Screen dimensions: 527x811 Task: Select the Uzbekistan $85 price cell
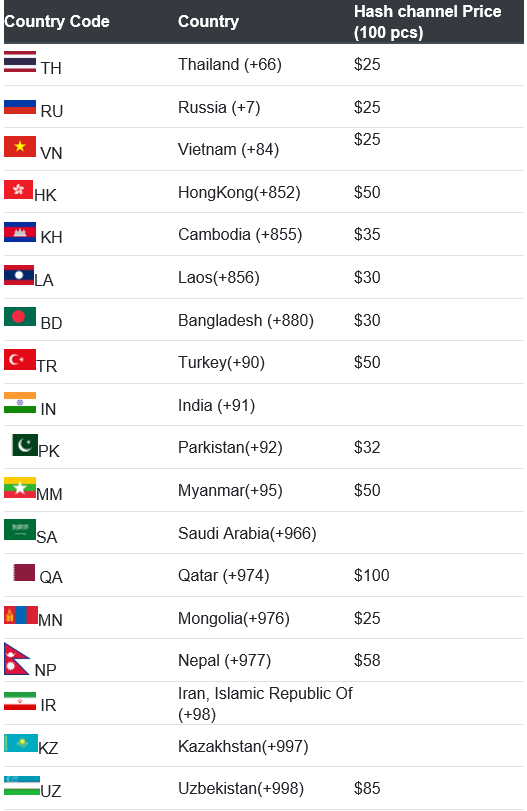click(x=367, y=788)
